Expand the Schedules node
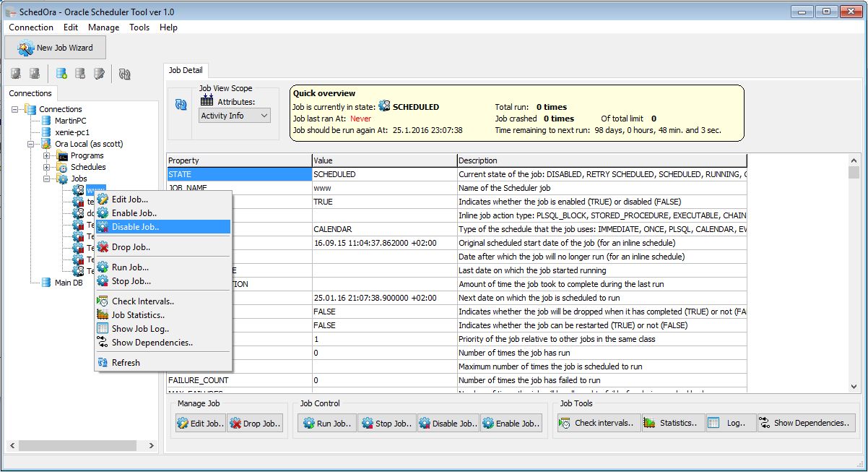Viewport: 868px width, 472px height. coord(46,167)
